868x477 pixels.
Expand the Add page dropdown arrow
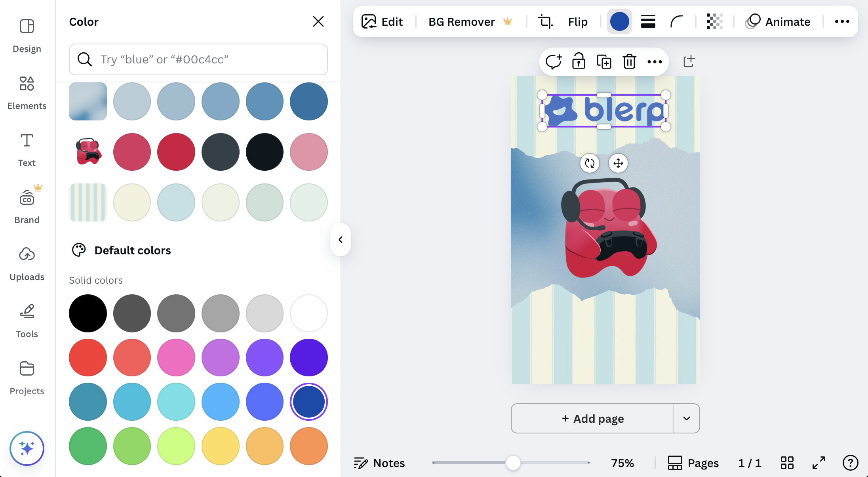[687, 418]
